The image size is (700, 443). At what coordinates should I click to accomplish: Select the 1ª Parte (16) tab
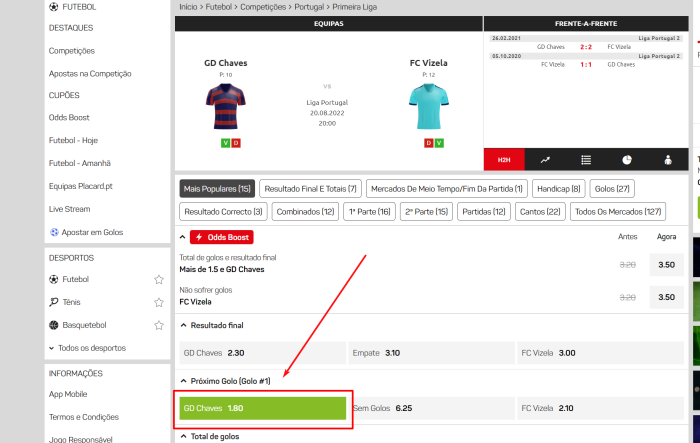[x=370, y=212]
